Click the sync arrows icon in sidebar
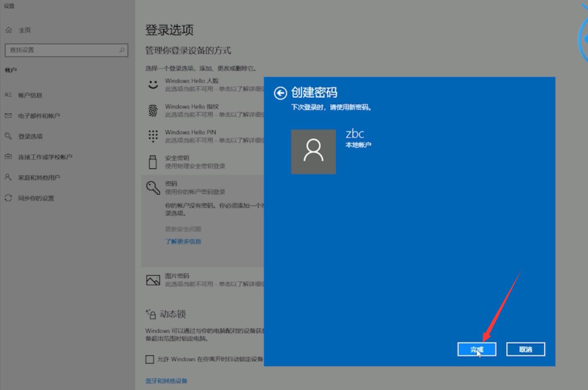Screen dimensions: 588x390 (x=8, y=198)
